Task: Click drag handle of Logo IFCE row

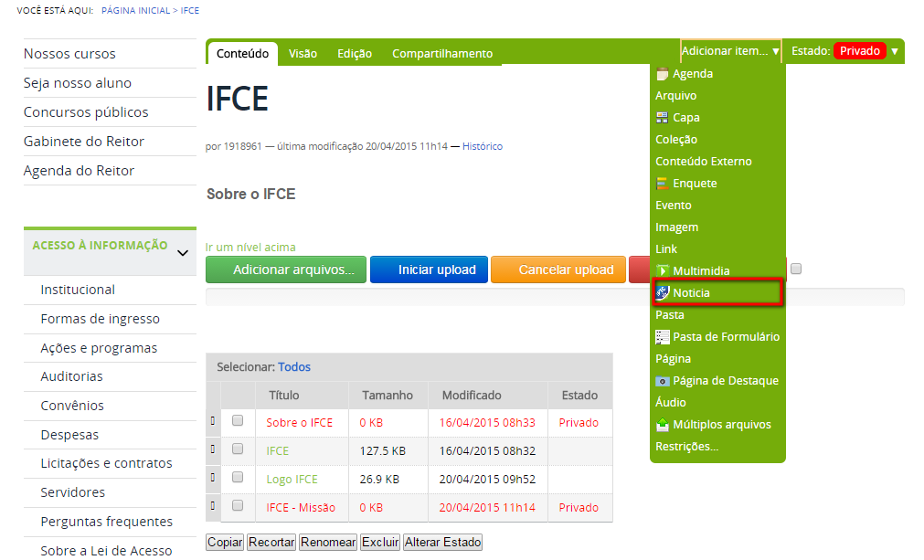Action: point(213,477)
